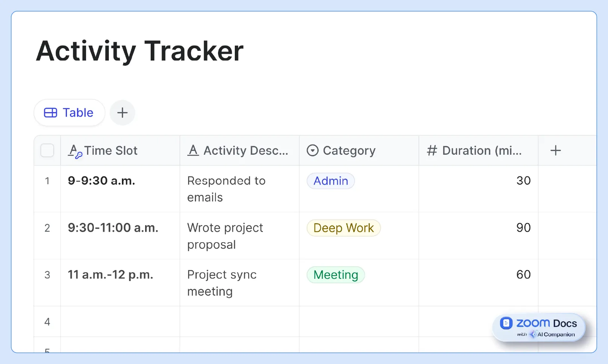Click the field-type icon beside Time Slot header
Screen dimensions: 608x364
point(75,151)
